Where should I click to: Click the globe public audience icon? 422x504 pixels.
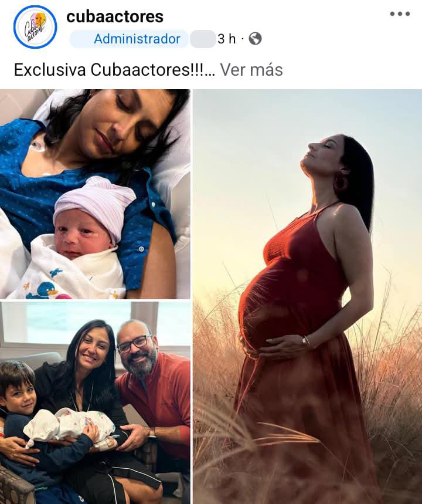pyautogui.click(x=255, y=39)
